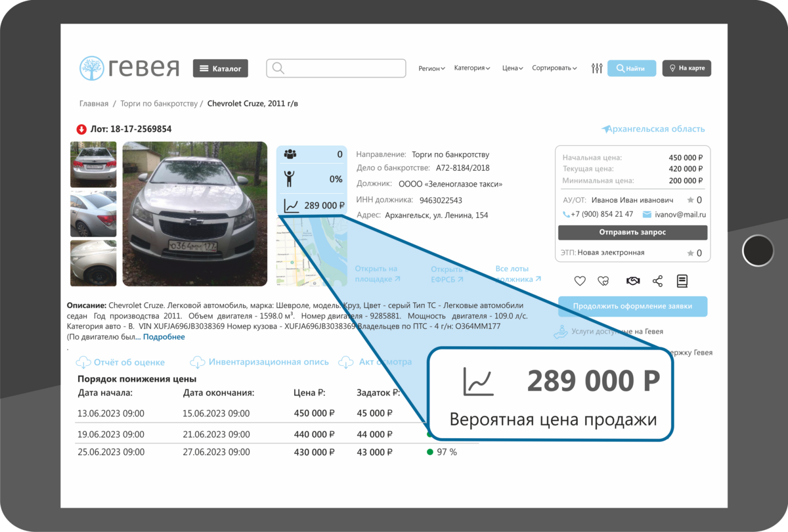
Task: Expand the Сортировать dropdown
Action: click(x=554, y=68)
